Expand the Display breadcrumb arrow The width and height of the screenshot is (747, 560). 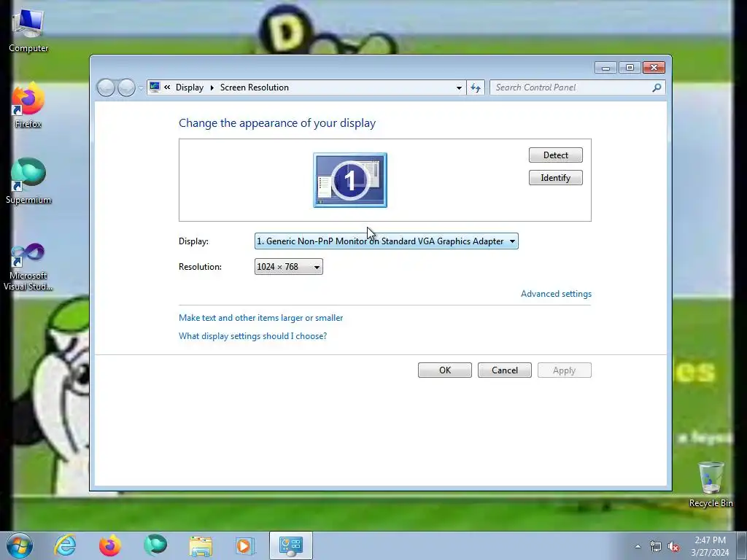click(212, 87)
